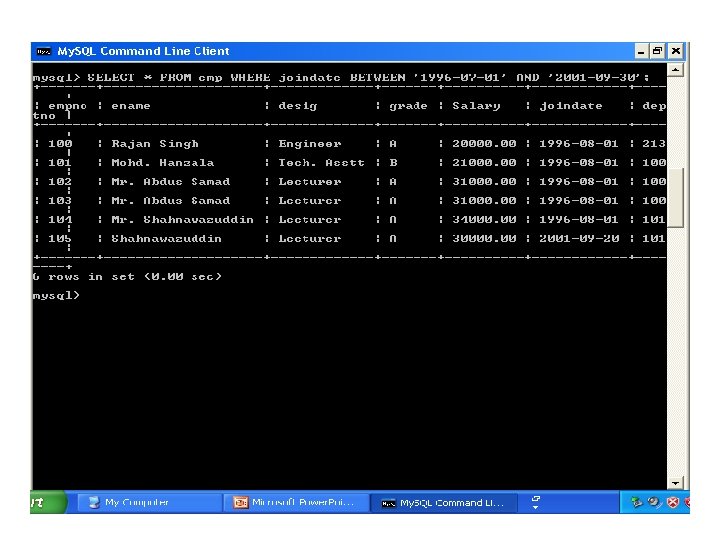The width and height of the screenshot is (720, 540).
Task: Click the empno value '101'
Action: pos(60,163)
